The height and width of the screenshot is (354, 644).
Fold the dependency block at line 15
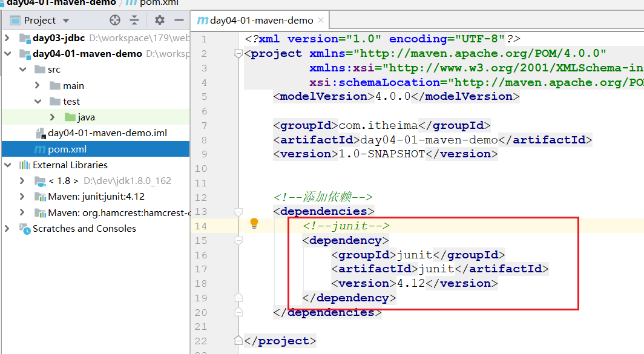coord(238,240)
